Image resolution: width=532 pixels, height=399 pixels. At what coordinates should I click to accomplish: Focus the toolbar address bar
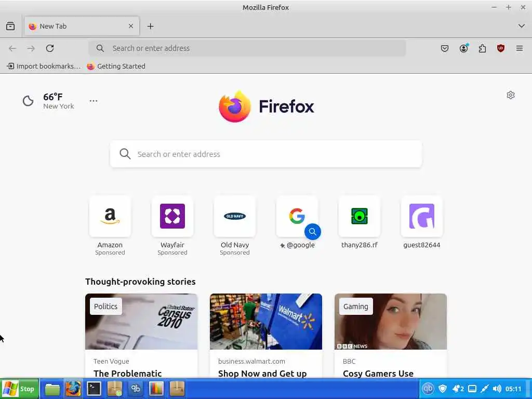[x=247, y=48]
